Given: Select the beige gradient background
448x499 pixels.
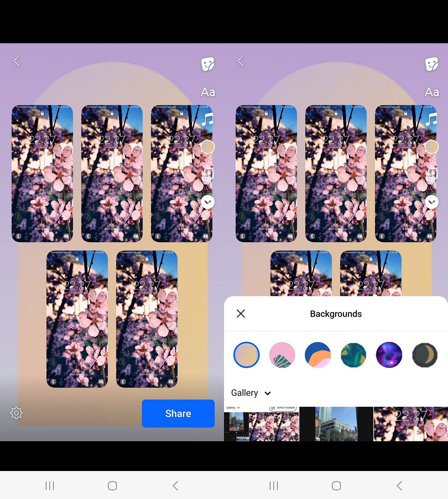Looking at the screenshot, I should (246, 355).
